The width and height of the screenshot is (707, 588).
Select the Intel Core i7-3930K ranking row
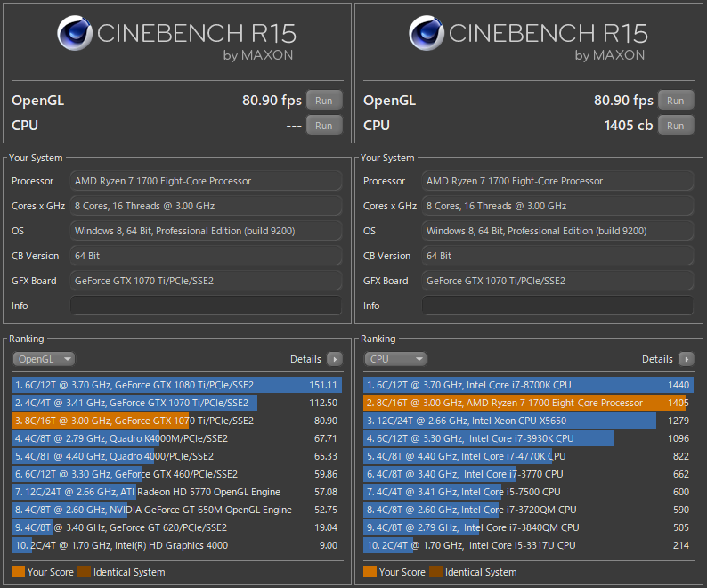click(x=528, y=438)
